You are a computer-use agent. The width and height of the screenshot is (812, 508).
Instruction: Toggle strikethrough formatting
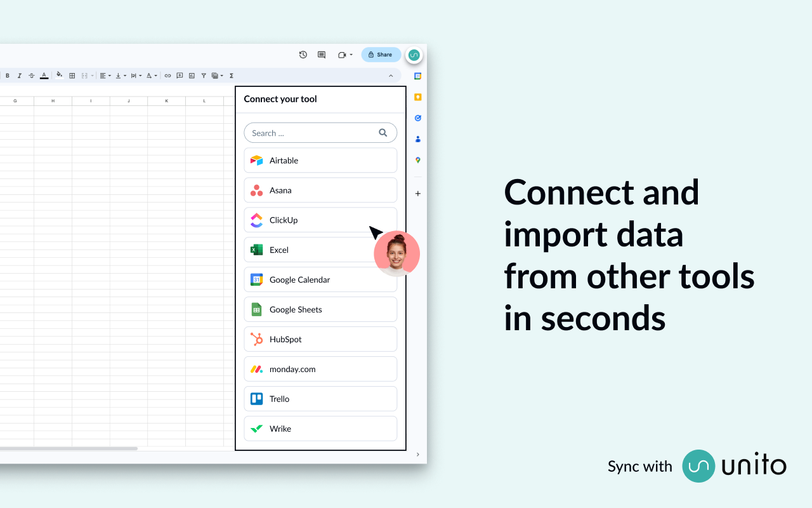(x=32, y=76)
